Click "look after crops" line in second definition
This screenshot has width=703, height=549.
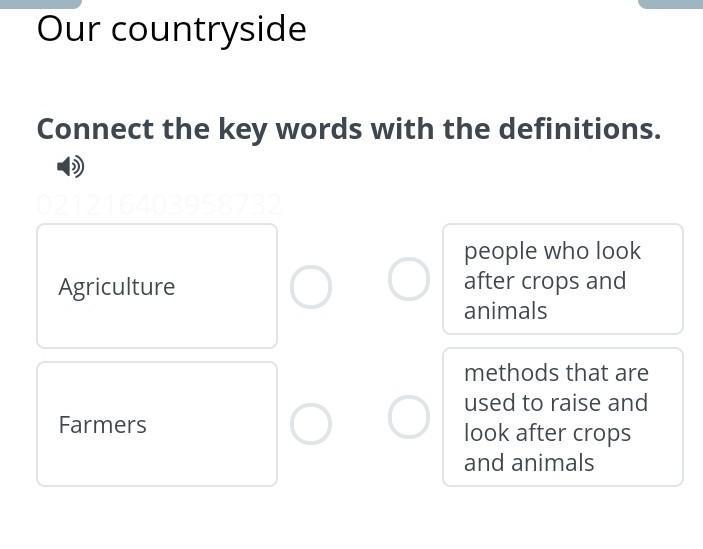(x=547, y=433)
